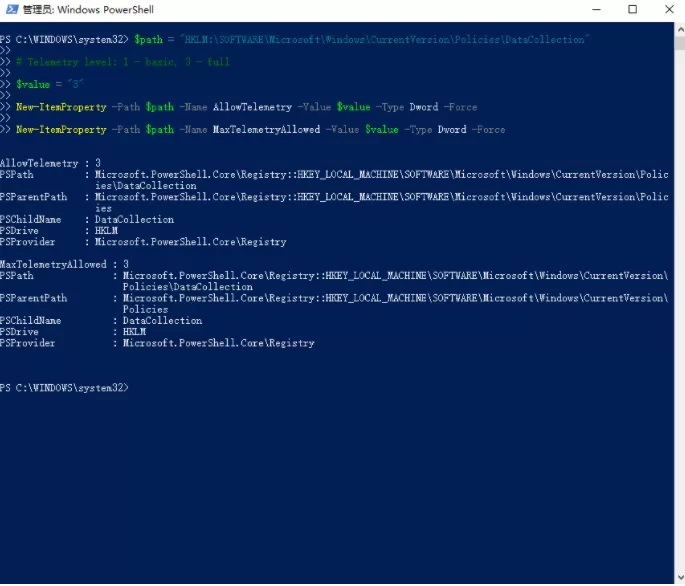Click PSDrive HKLM in first output block
685x586 pixels.
59,231
